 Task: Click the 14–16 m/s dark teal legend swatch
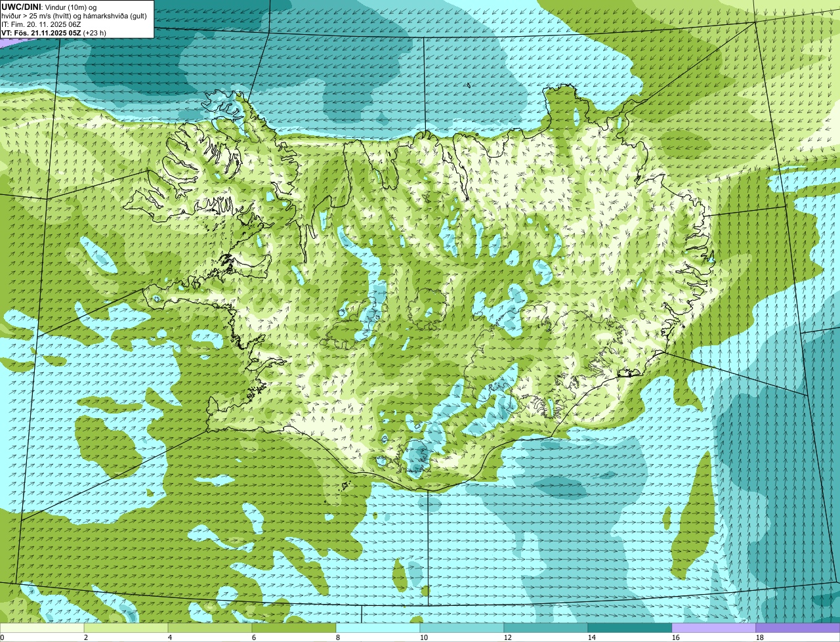point(630,628)
